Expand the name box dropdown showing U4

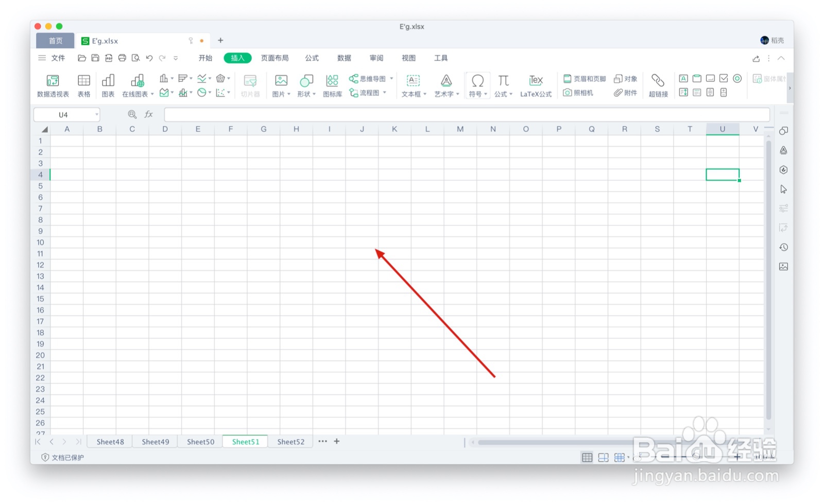click(96, 114)
